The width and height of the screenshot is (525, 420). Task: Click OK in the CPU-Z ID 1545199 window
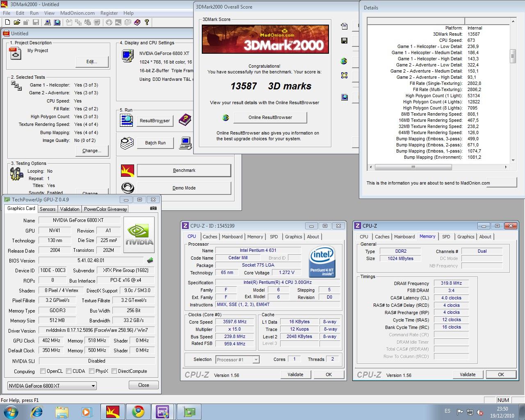point(329,374)
